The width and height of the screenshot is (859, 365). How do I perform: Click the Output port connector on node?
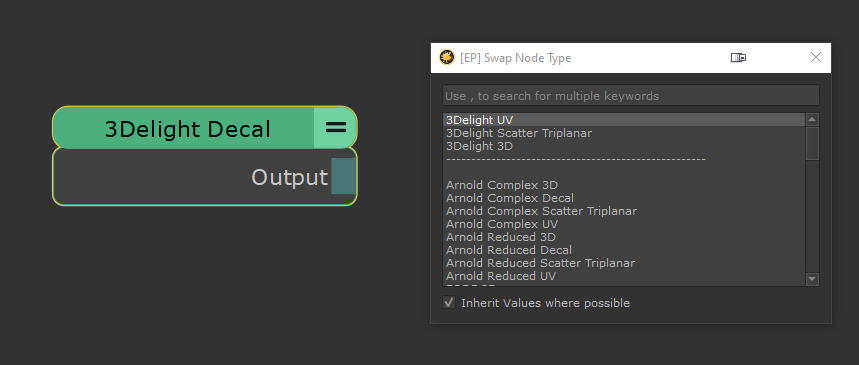click(x=343, y=176)
